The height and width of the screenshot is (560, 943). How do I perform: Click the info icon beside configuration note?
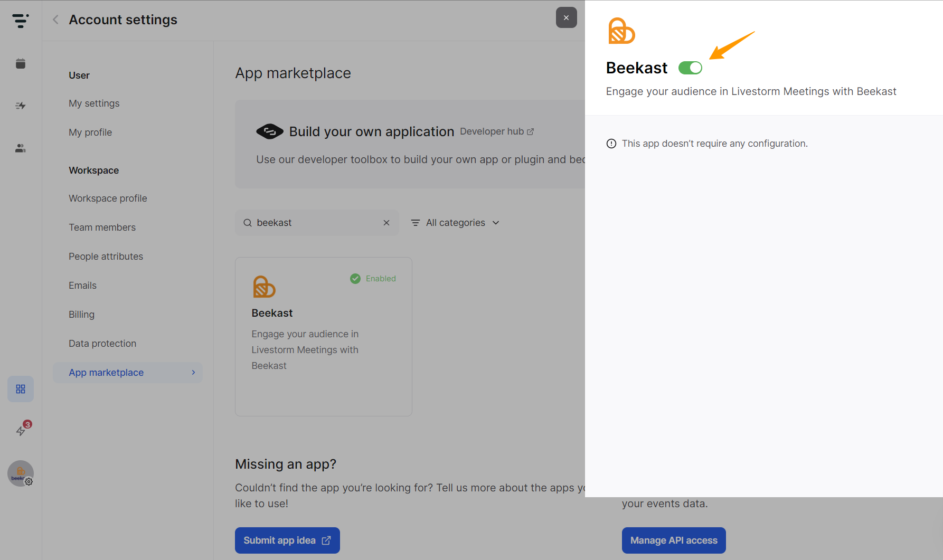coord(611,144)
